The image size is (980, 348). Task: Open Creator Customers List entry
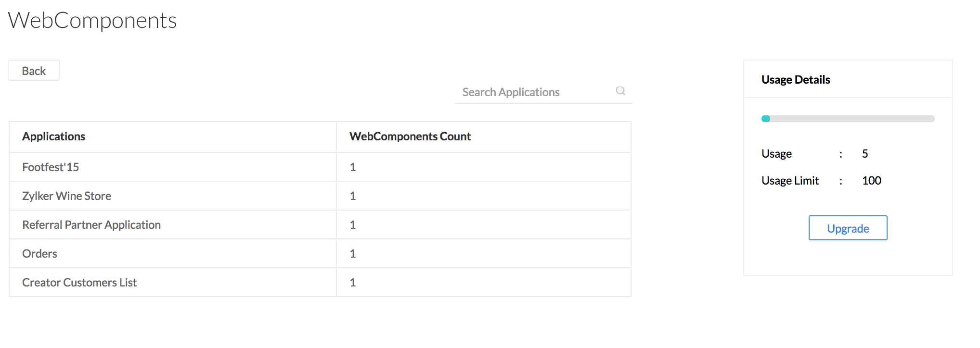(x=79, y=283)
